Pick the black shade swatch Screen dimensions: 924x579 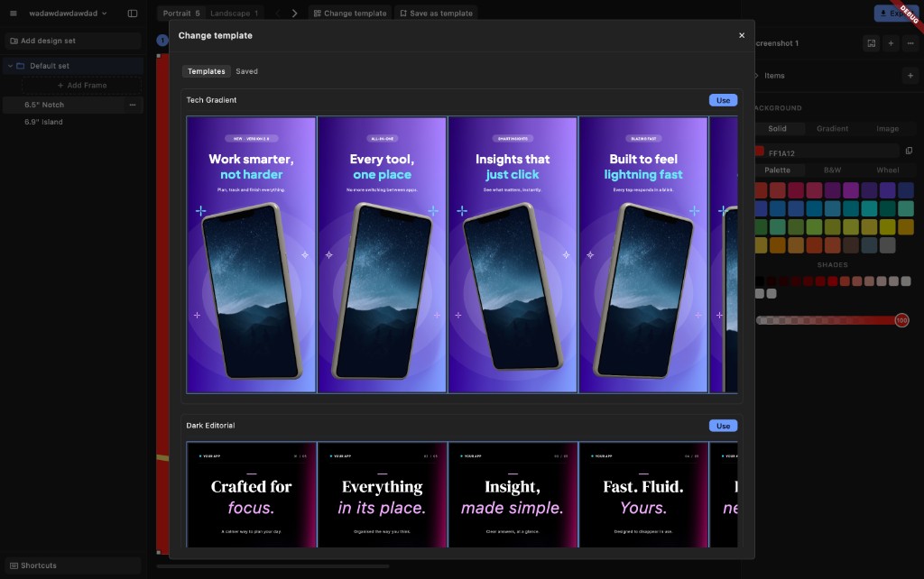pyautogui.click(x=760, y=281)
